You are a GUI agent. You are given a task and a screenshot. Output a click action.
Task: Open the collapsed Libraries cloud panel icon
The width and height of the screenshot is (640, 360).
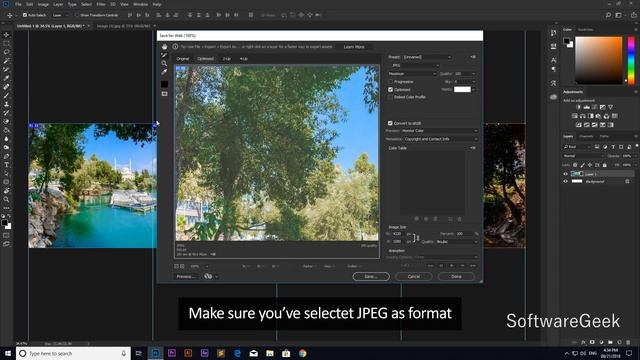pos(553,97)
